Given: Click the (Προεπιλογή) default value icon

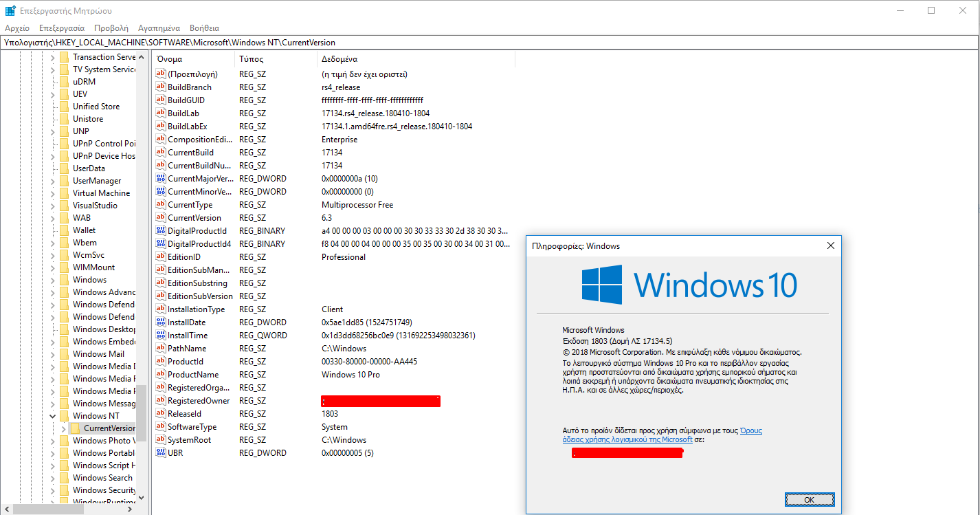Looking at the screenshot, I should click(x=161, y=74).
